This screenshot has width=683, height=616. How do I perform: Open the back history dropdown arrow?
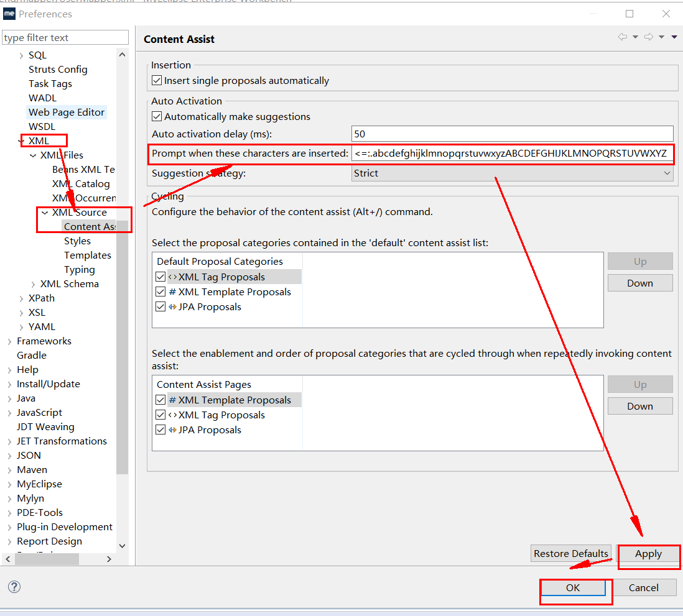click(635, 37)
